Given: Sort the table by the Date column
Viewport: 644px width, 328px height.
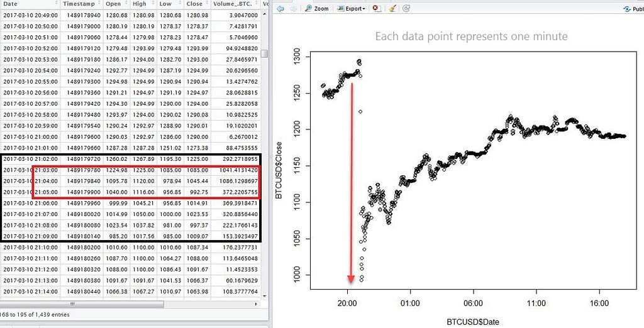Looking at the screenshot, I should 30,4.
